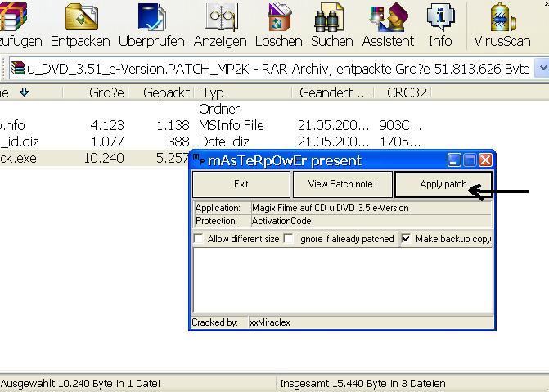Click the CRC32 column header

click(x=407, y=93)
